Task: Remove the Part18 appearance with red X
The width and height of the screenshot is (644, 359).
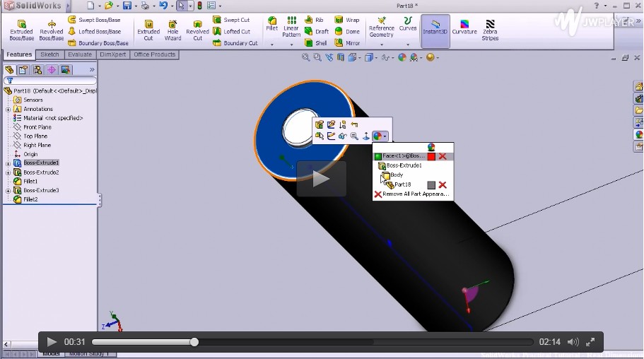Action: (443, 185)
